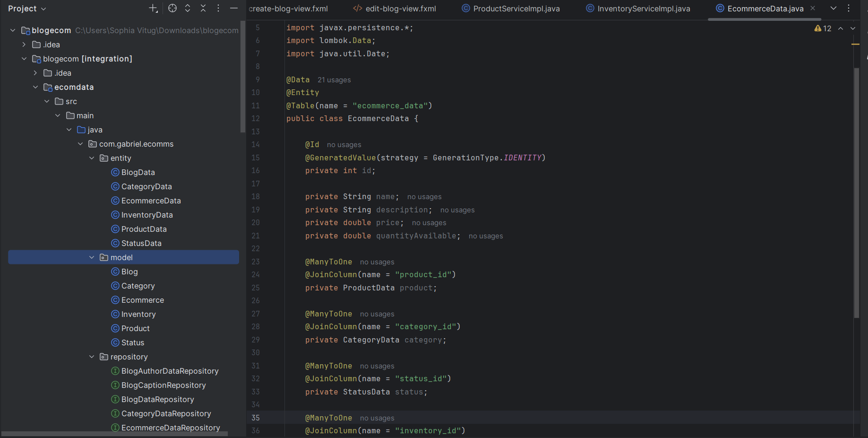Close the EcommerceData.java tab

click(813, 9)
